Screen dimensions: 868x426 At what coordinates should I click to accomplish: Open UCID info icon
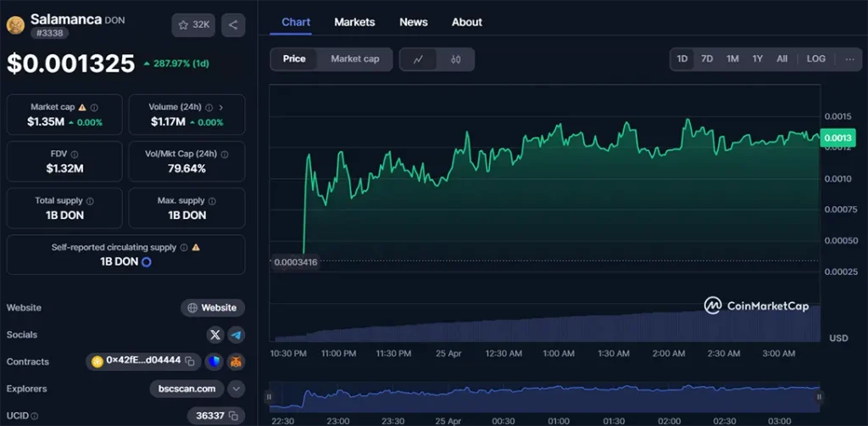tap(34, 416)
